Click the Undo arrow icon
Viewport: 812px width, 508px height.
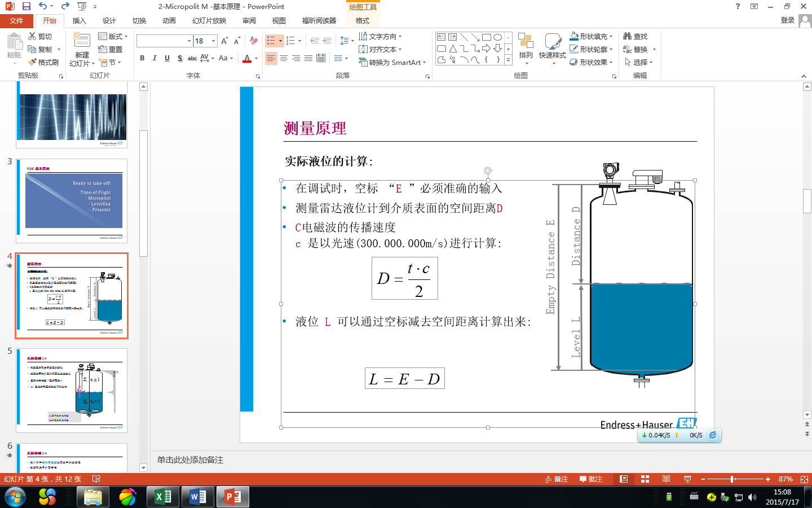click(x=43, y=6)
